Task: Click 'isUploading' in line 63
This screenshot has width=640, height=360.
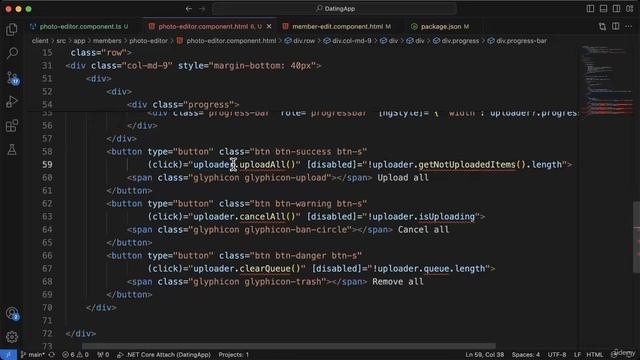Action: pos(447,217)
